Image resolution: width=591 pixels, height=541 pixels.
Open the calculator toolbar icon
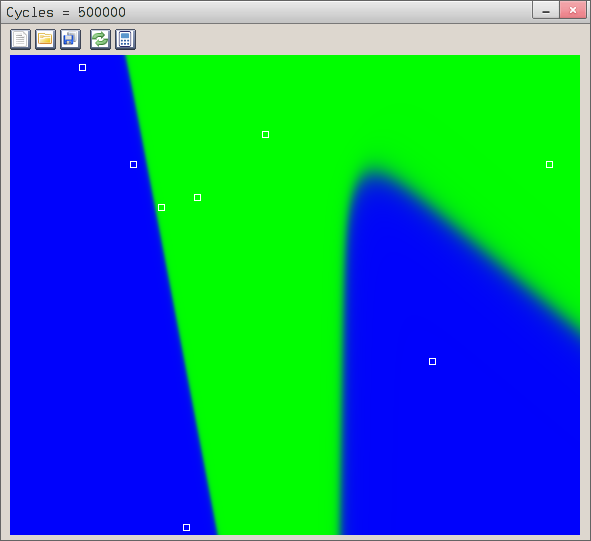[126, 39]
